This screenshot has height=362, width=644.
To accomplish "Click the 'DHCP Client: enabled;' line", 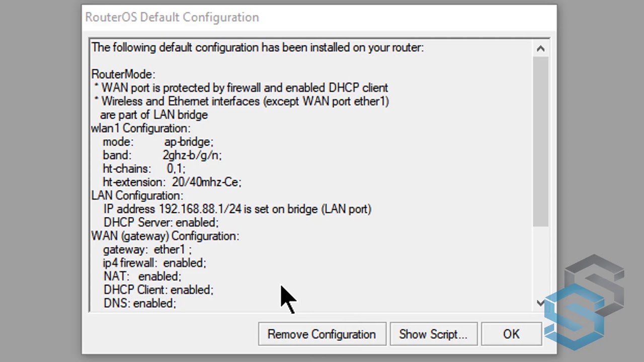I will tap(158, 290).
